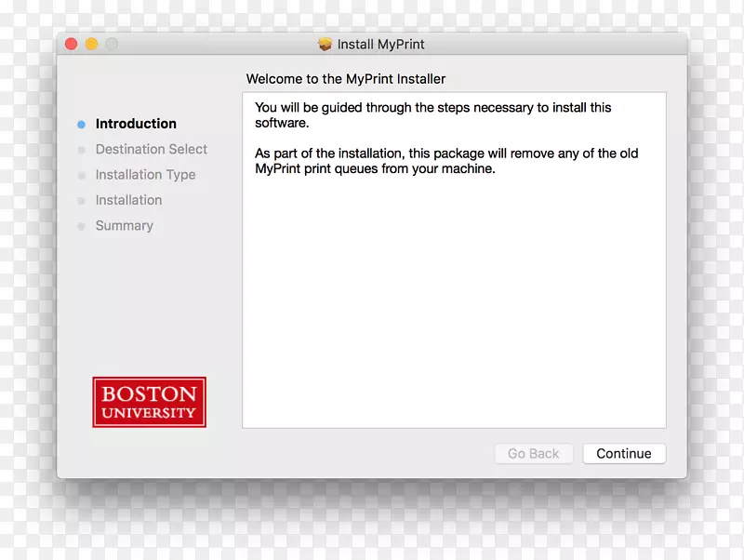Click the gray bullet beside Summary
Viewport: 744px width, 560px height.
click(81, 226)
